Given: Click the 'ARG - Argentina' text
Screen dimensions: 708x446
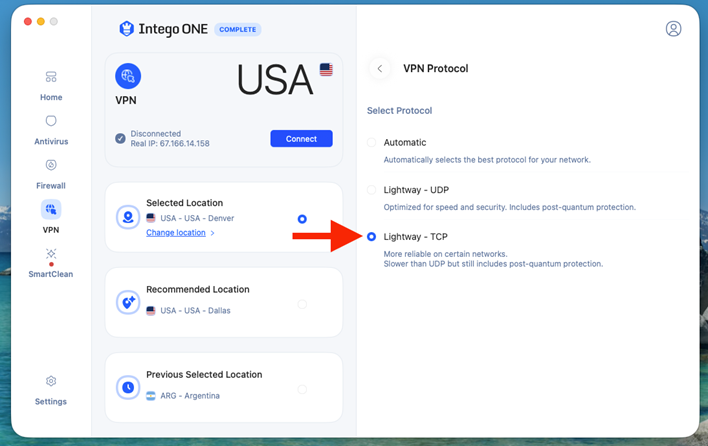Looking at the screenshot, I should tap(190, 396).
